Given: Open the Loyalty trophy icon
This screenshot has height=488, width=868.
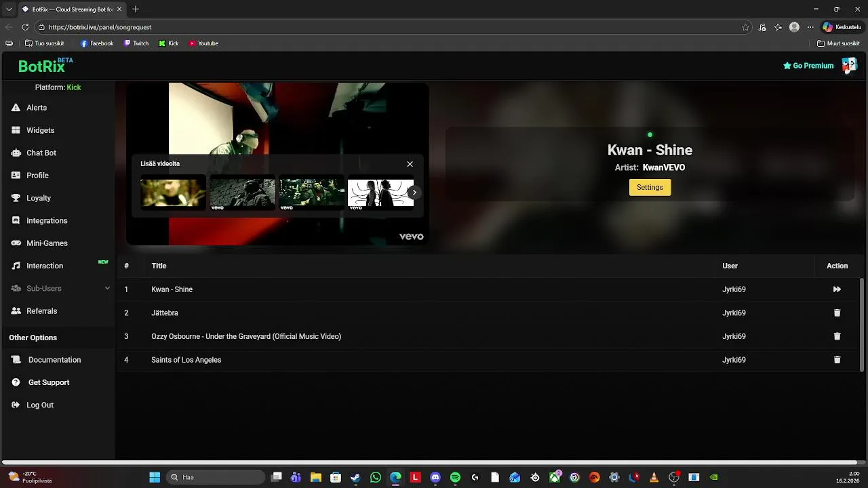Looking at the screenshot, I should pyautogui.click(x=16, y=198).
